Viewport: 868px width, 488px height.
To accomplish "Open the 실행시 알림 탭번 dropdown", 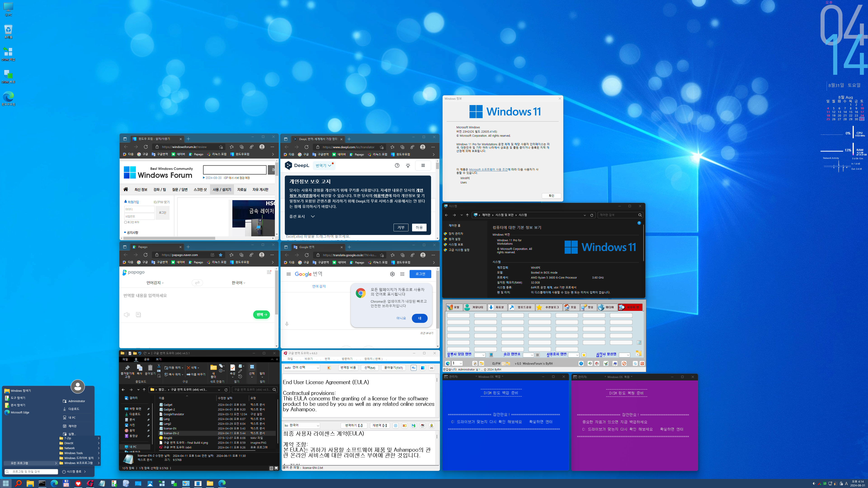I will point(479,355).
